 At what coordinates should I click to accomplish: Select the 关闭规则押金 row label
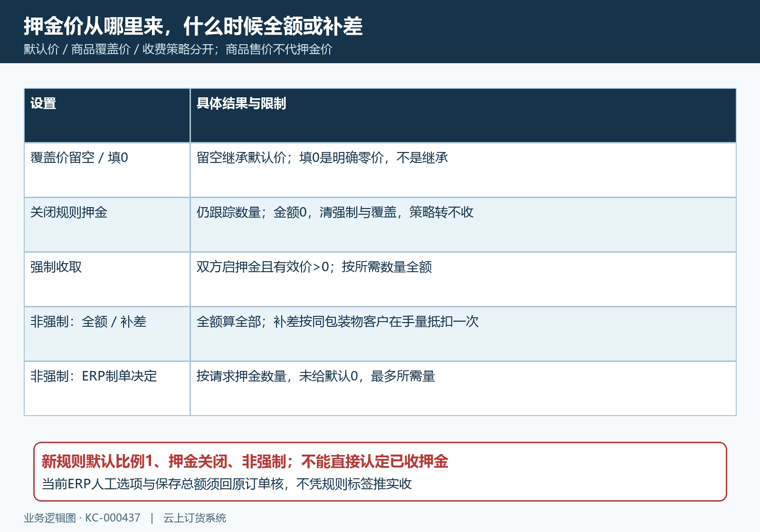69,212
